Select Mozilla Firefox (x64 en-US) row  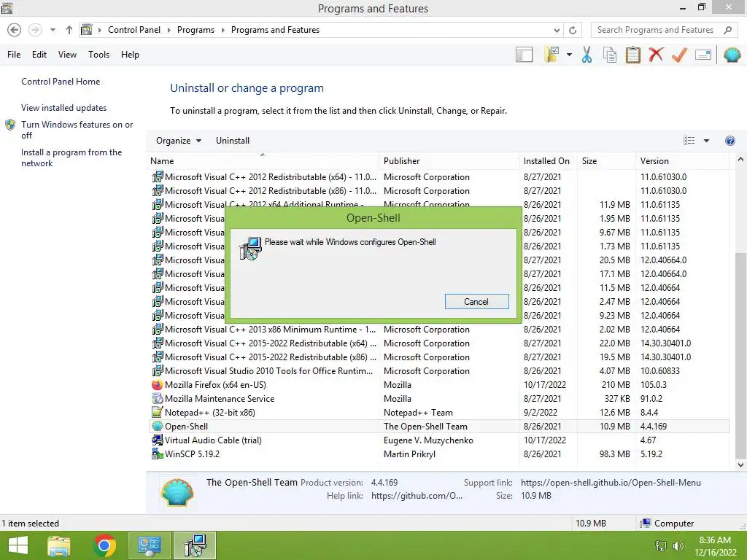click(x=438, y=385)
